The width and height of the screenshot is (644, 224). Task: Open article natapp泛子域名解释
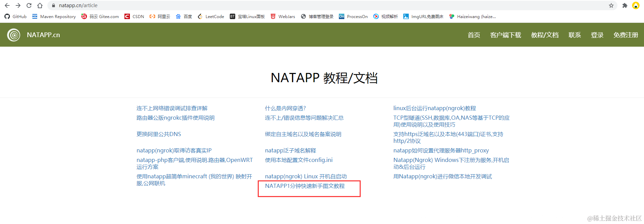tap(291, 150)
